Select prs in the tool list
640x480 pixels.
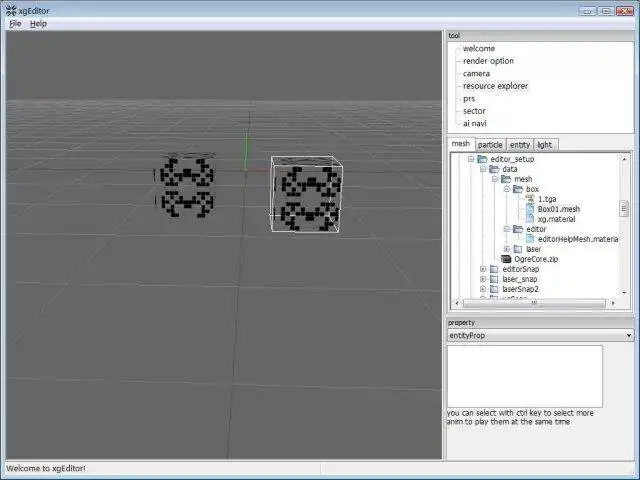click(469, 99)
